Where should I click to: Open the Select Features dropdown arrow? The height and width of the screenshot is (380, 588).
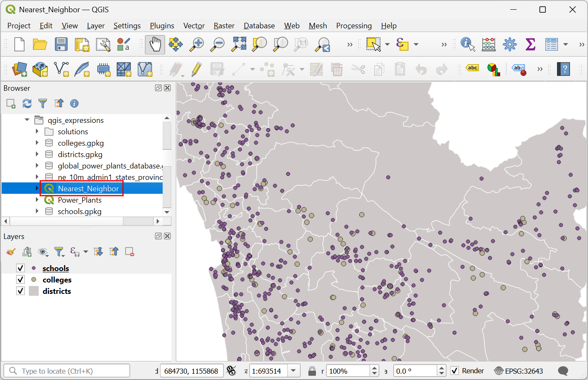pyautogui.click(x=387, y=44)
